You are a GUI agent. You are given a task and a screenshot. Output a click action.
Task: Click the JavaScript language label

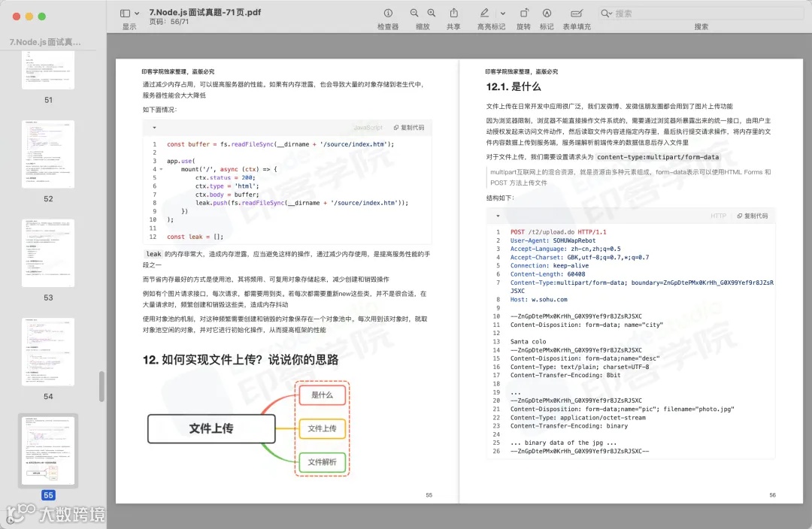tap(368, 127)
